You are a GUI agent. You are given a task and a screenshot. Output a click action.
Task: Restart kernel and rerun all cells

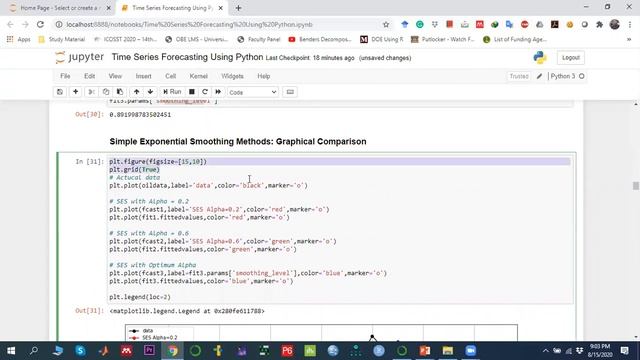coord(218,92)
